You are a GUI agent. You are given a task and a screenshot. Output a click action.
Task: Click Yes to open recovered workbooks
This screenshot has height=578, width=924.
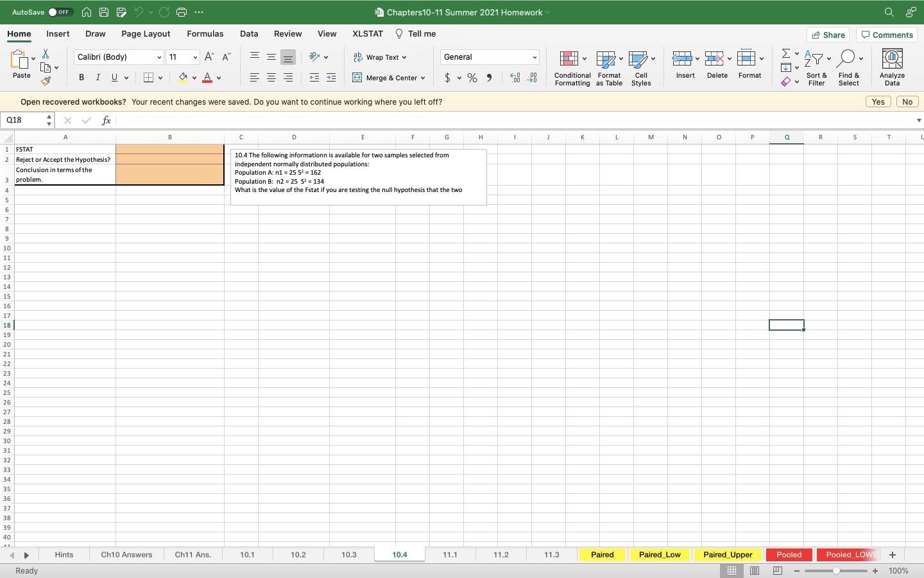click(877, 101)
